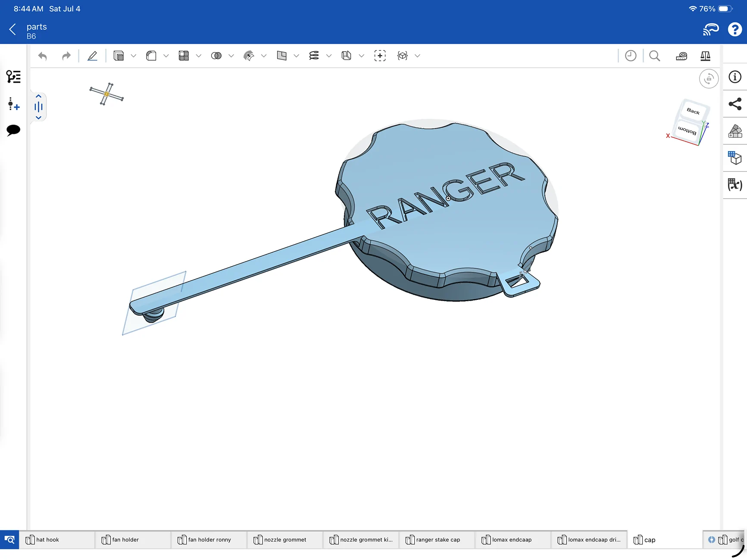The image size is (747, 560).
Task: Click the Back face of view cube
Action: coord(693,111)
